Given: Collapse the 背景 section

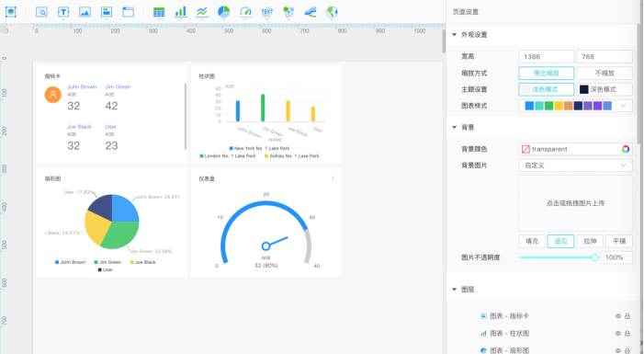Looking at the screenshot, I should 454,128.
